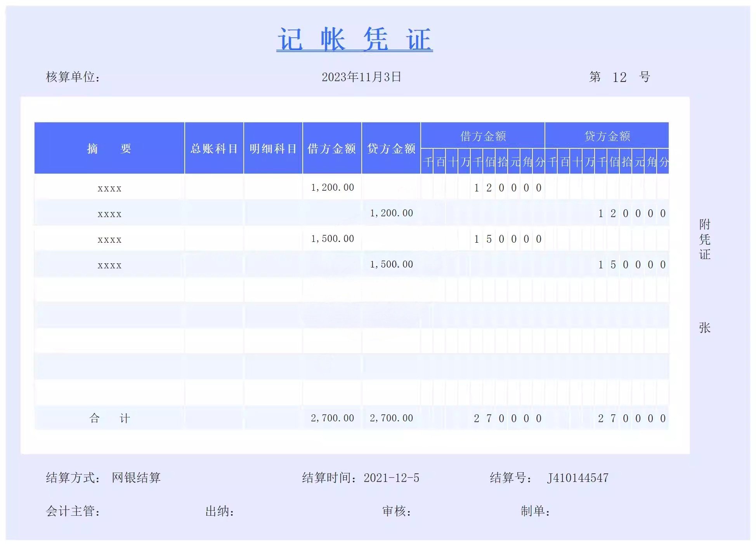Click voucher number 12 field

pos(619,77)
